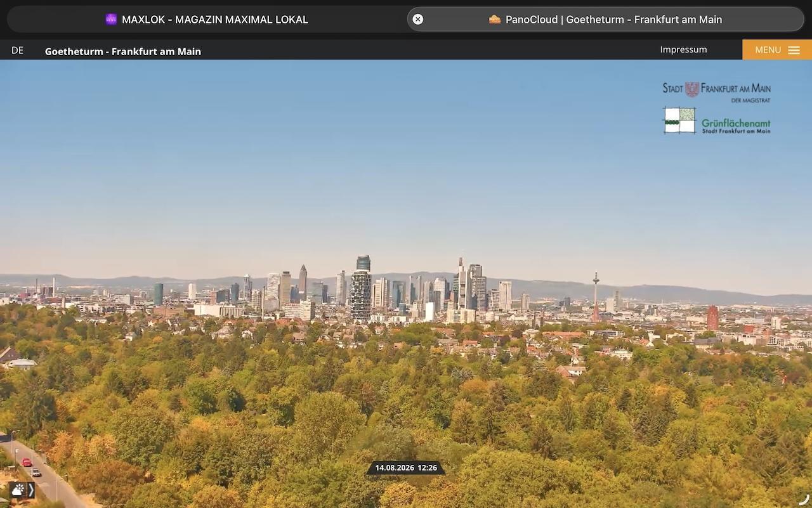Click the 14.08.2026 12:26 timestamp label
The height and width of the screenshot is (508, 812).
point(406,468)
